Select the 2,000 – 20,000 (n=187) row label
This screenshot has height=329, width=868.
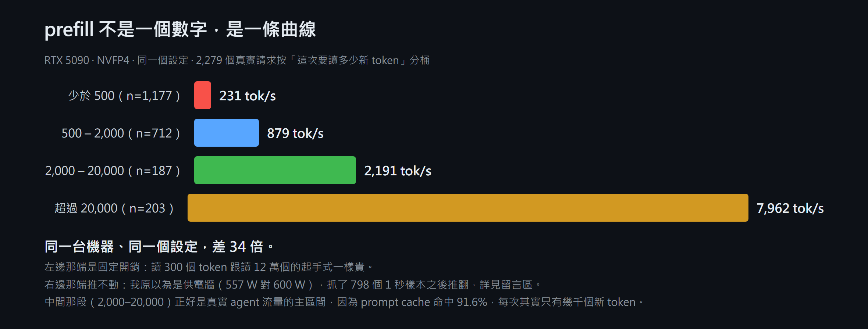point(113,171)
